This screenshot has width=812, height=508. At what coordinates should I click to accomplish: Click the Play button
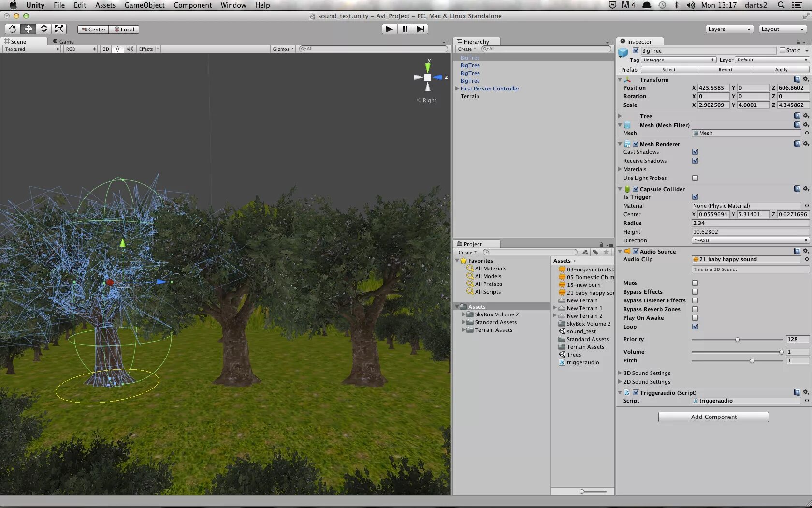(x=389, y=29)
